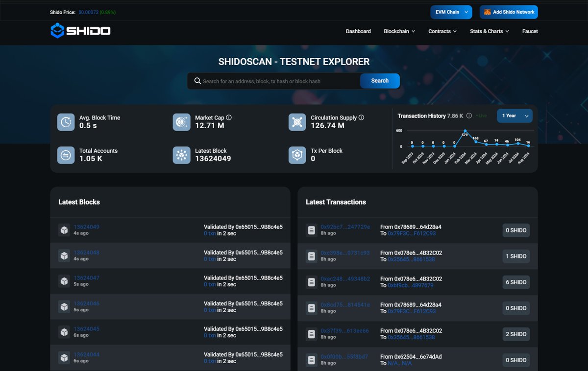This screenshot has height=371, width=588.
Task: Click the Circulation Supply icon
Action: [x=297, y=122]
